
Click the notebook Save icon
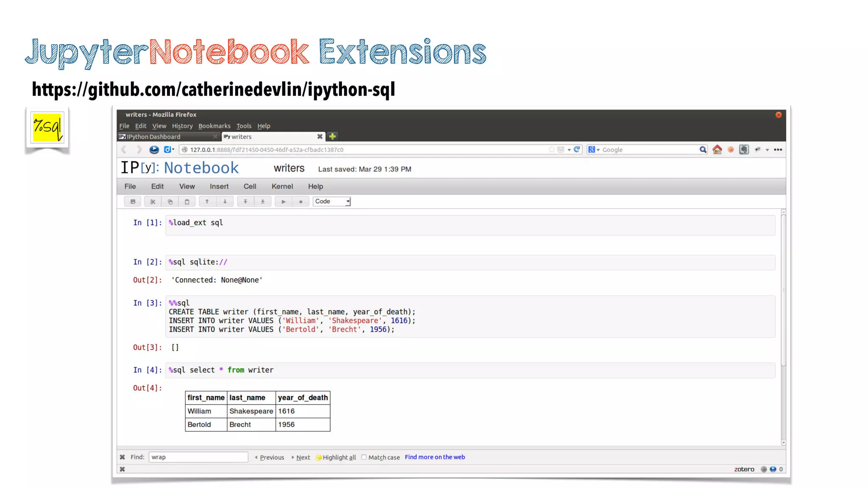point(133,202)
